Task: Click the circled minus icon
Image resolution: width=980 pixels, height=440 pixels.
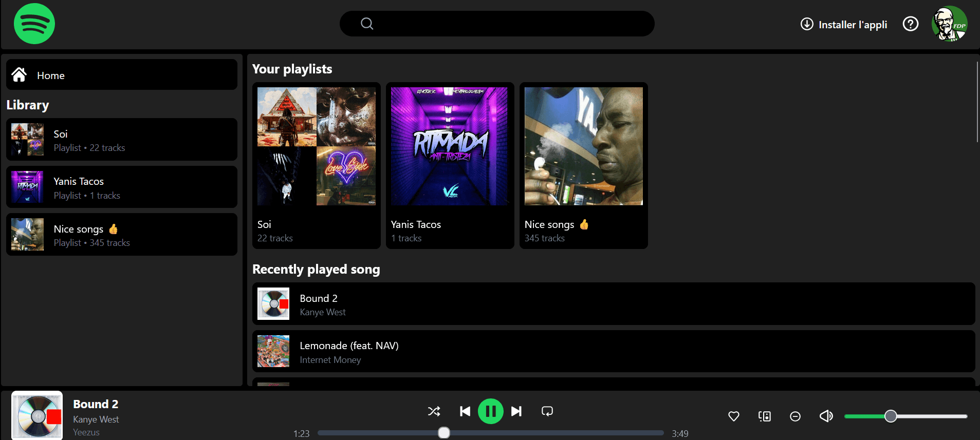Action: pos(795,416)
